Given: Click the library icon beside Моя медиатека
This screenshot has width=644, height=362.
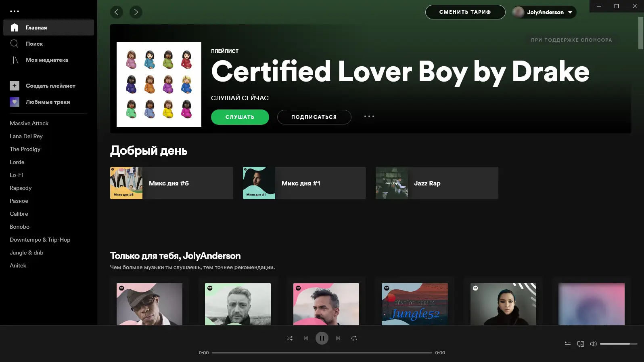Looking at the screenshot, I should click(15, 60).
